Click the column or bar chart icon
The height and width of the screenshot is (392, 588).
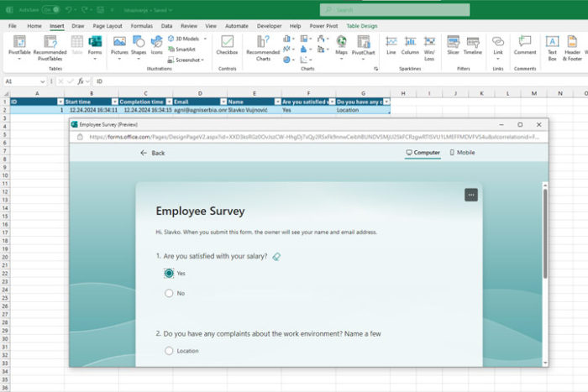[287, 39]
